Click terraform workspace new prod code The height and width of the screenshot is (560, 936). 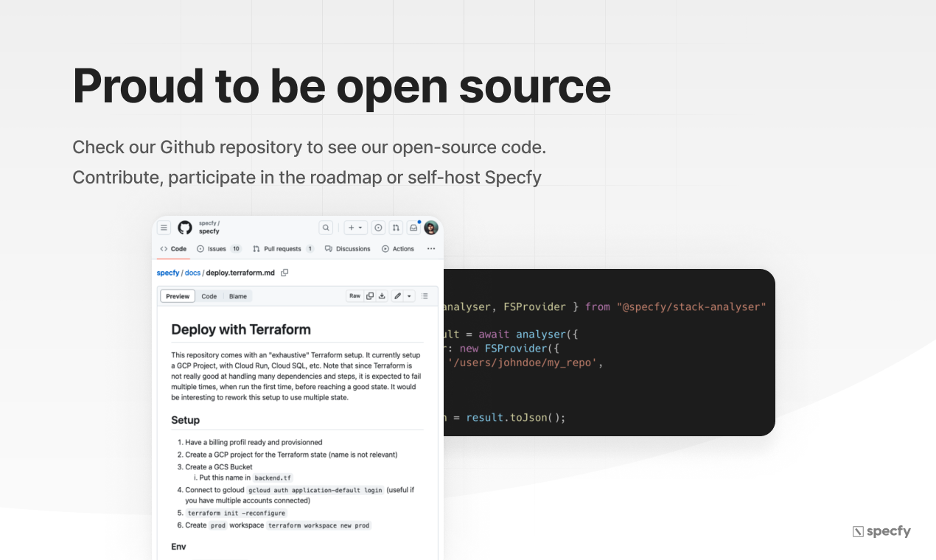[318, 525]
